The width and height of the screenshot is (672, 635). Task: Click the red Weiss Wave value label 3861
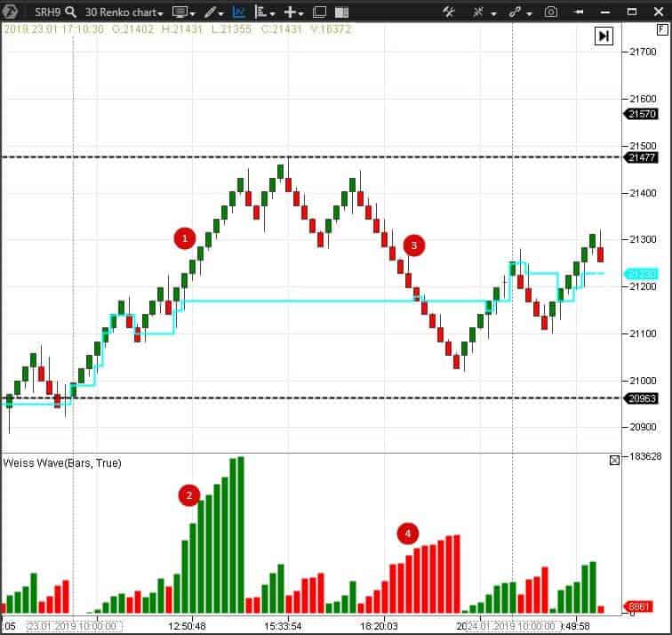click(x=640, y=607)
